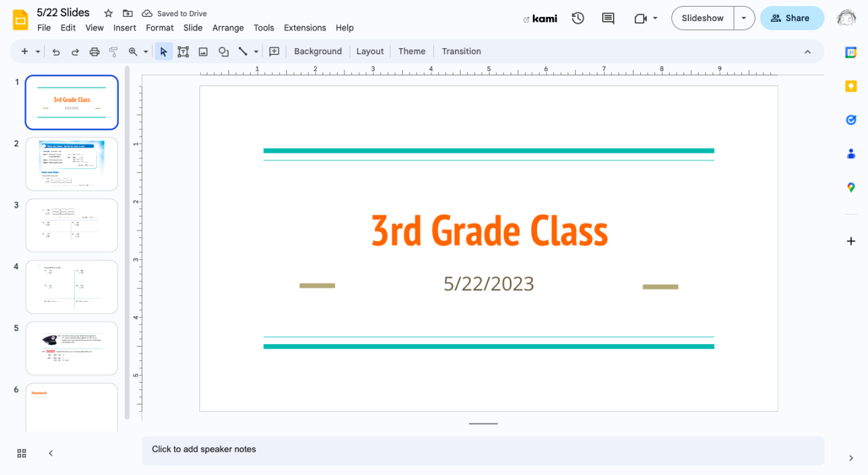Open the Format menu
This screenshot has height=475, width=868.
(x=159, y=28)
